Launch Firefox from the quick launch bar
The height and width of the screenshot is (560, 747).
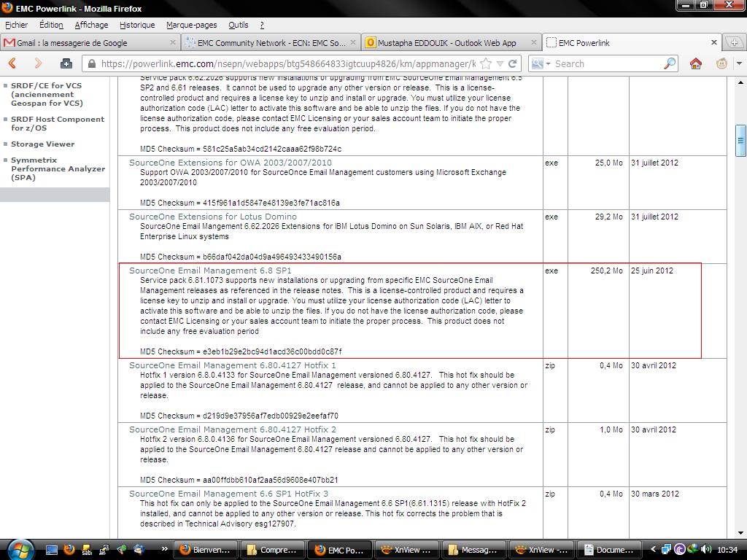coord(69,550)
